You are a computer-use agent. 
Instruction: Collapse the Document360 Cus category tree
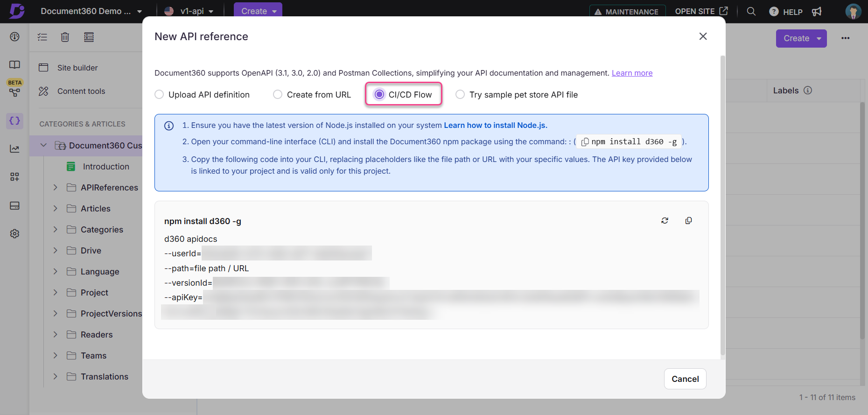coord(43,145)
